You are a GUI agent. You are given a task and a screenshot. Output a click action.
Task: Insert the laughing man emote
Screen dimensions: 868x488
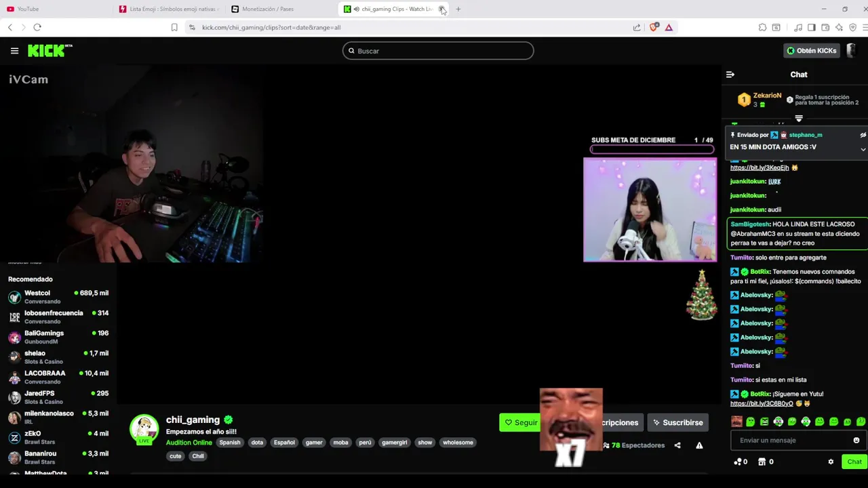coord(737,422)
